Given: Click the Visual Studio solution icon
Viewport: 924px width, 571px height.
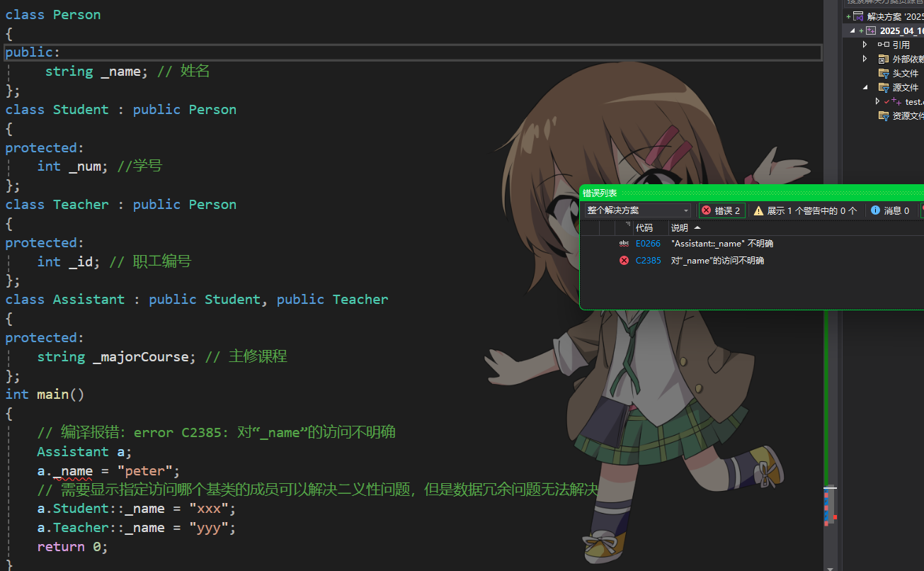Looking at the screenshot, I should pos(858,16).
